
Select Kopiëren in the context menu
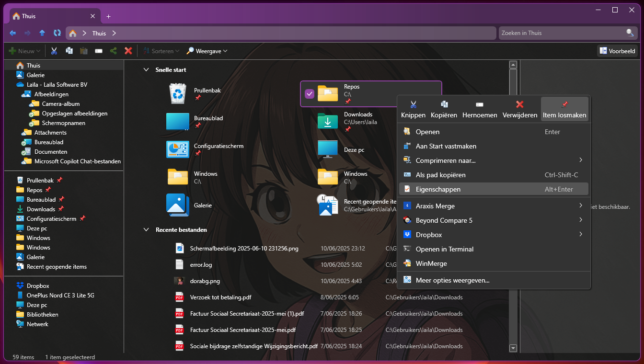(444, 109)
